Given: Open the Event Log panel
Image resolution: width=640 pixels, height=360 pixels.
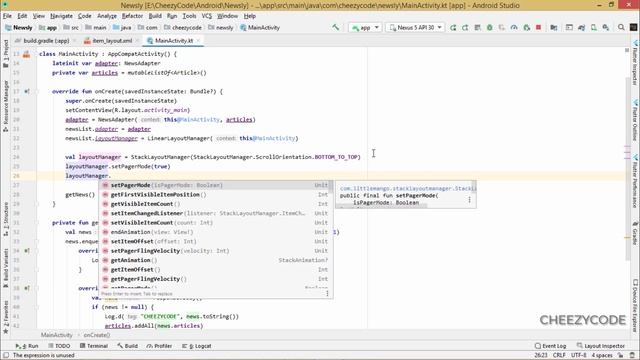Looking at the screenshot, I should point(550,346).
